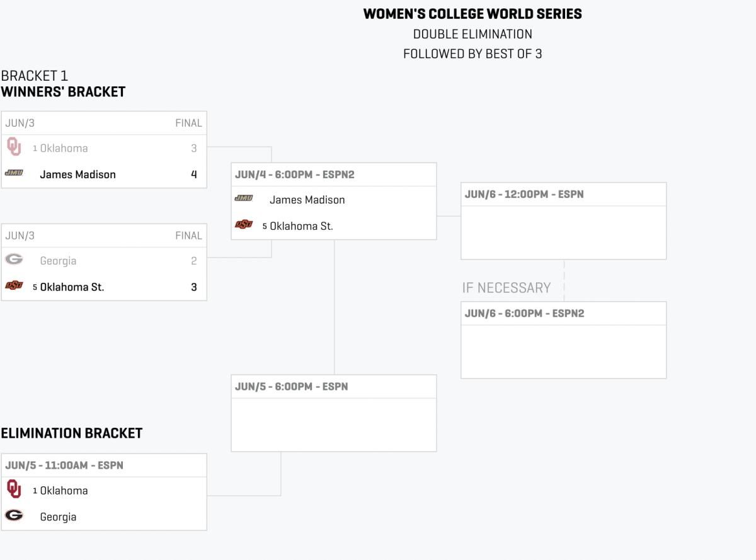Click the JMU logo in the Jun/3 final

pos(14,173)
